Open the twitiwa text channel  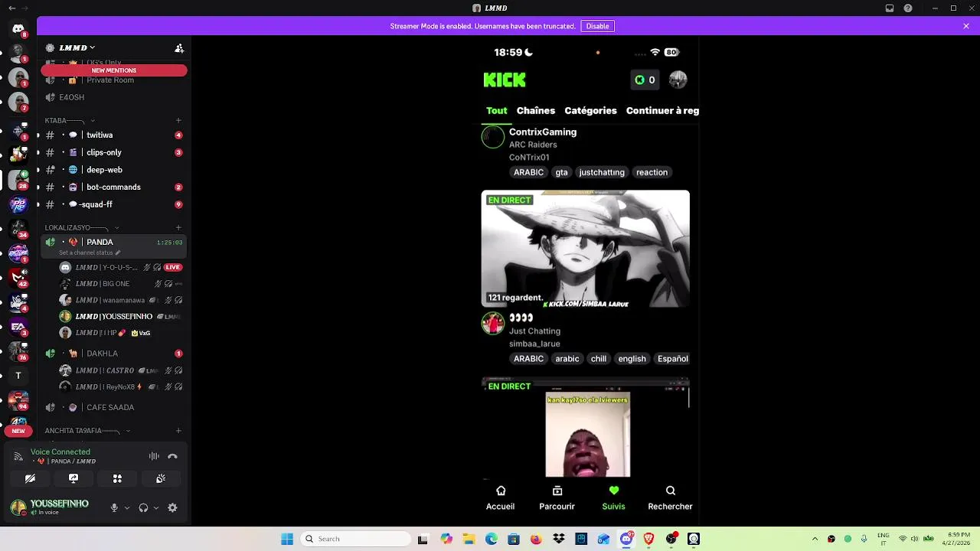pyautogui.click(x=113, y=135)
